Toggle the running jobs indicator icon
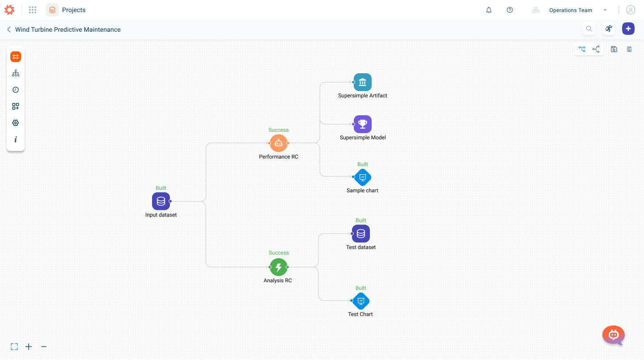Screen dimensions: 644x360 (x=608, y=28)
